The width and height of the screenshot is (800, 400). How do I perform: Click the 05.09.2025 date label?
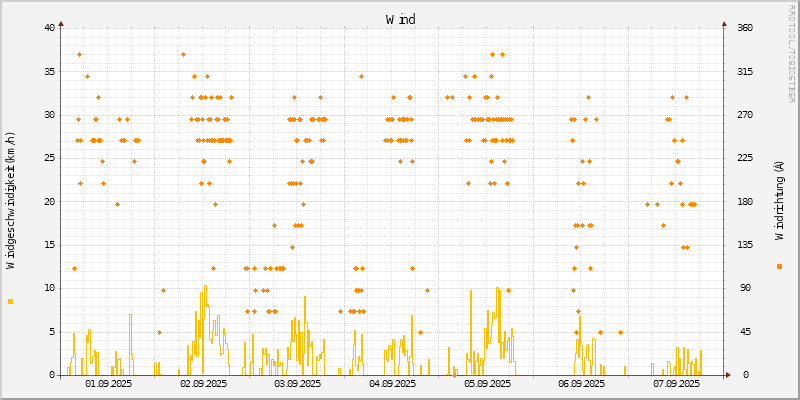click(x=487, y=384)
